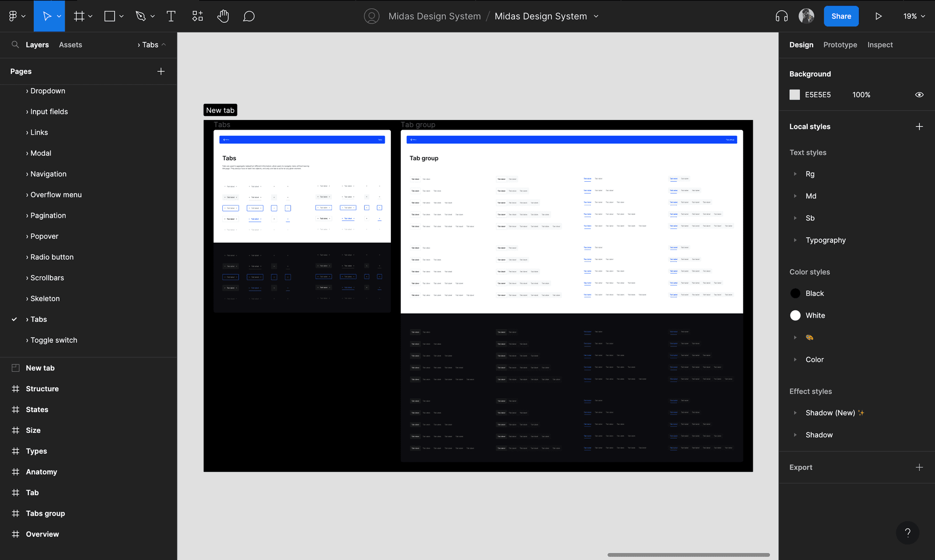This screenshot has height=560, width=935.
Task: Click the blue Share button
Action: click(841, 16)
